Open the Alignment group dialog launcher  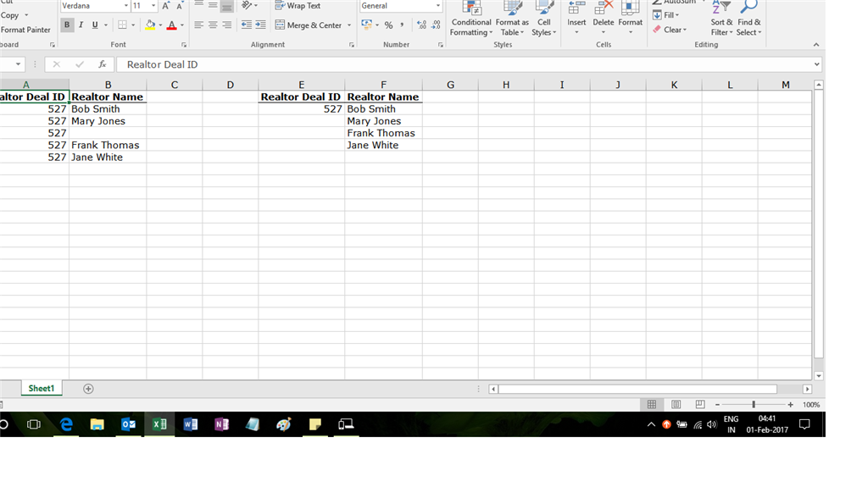[x=352, y=45]
